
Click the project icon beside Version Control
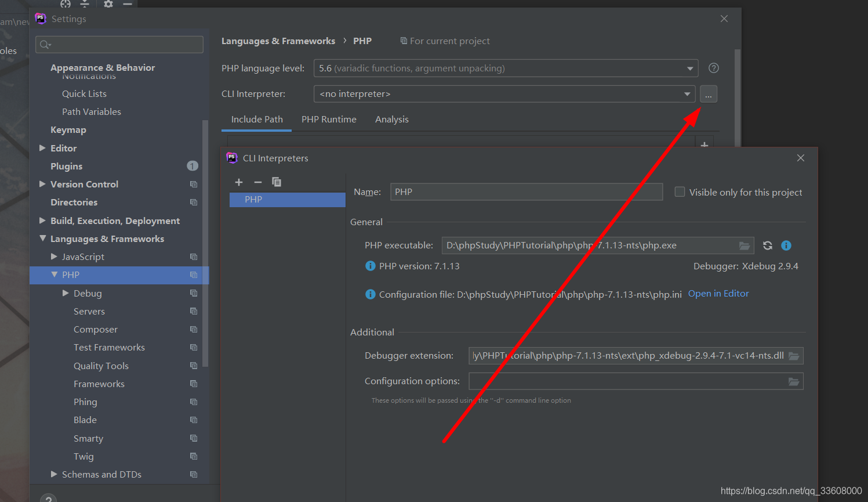point(194,185)
